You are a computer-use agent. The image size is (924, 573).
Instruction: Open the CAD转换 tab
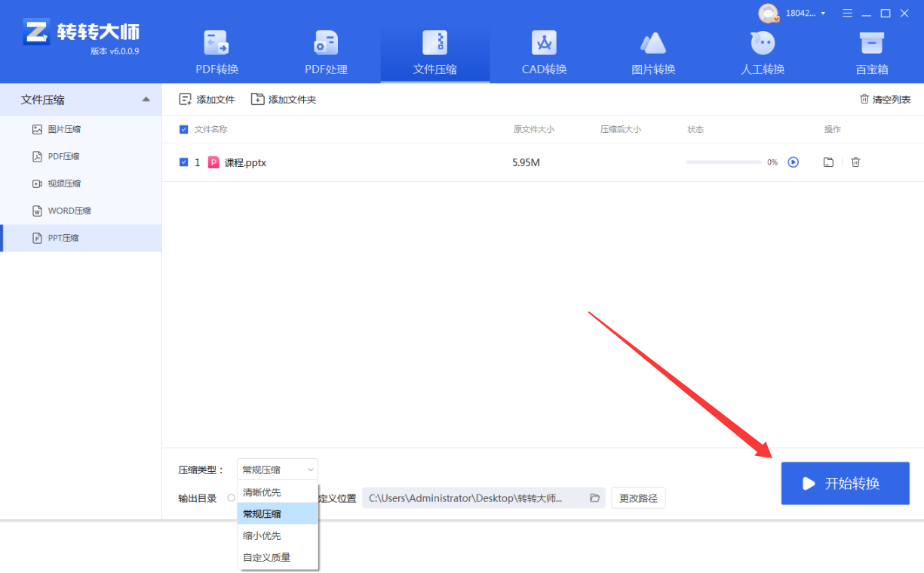544,53
